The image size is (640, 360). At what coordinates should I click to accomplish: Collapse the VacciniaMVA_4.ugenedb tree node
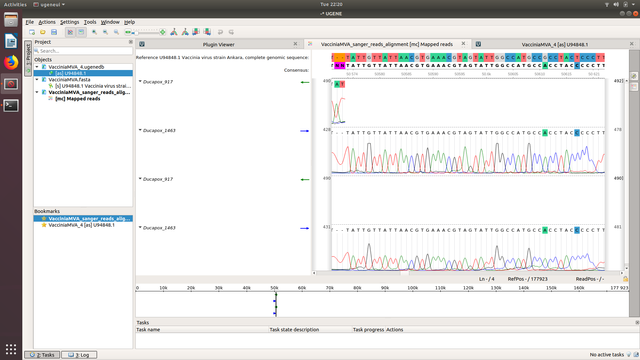pyautogui.click(x=37, y=67)
